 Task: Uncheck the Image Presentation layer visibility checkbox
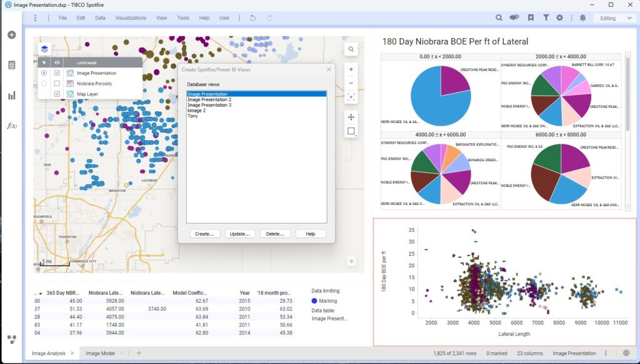click(57, 73)
